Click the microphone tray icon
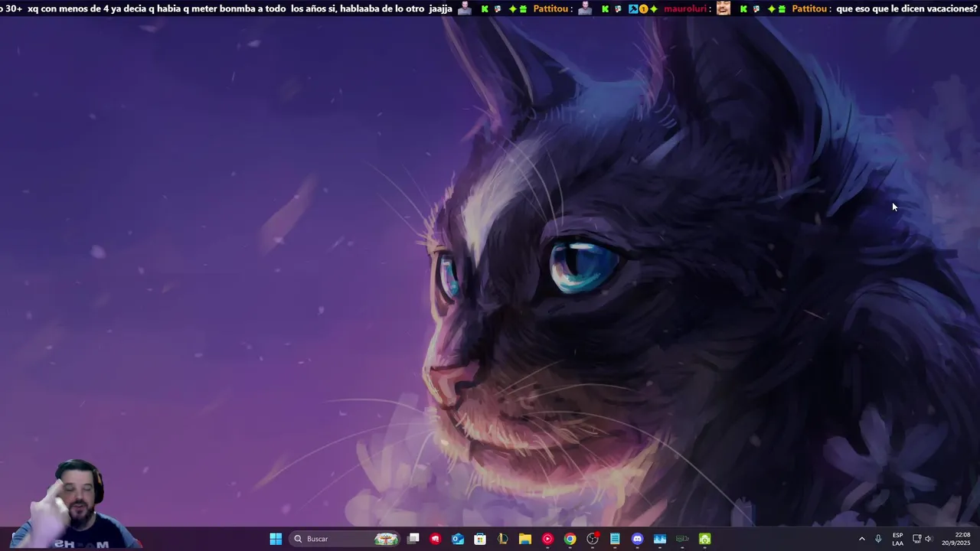Viewport: 980px width, 551px height. coord(878,539)
